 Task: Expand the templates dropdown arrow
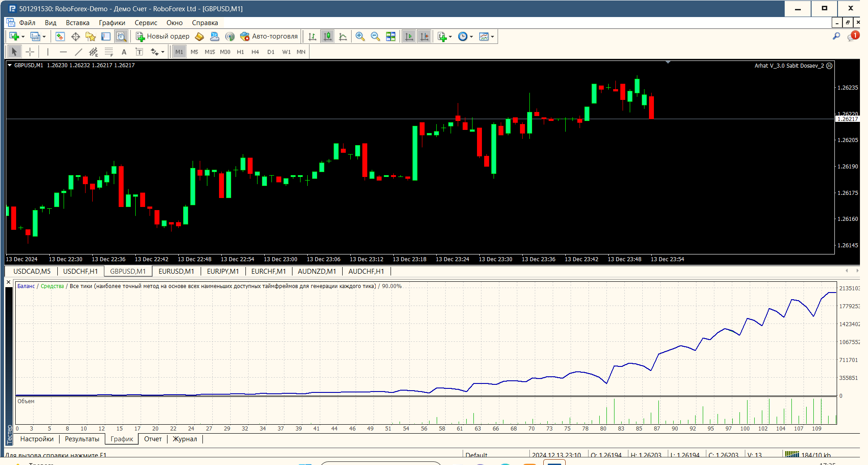click(492, 37)
